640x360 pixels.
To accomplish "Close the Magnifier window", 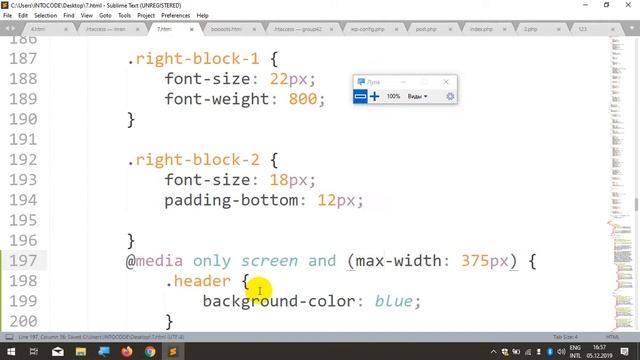I will click(446, 82).
